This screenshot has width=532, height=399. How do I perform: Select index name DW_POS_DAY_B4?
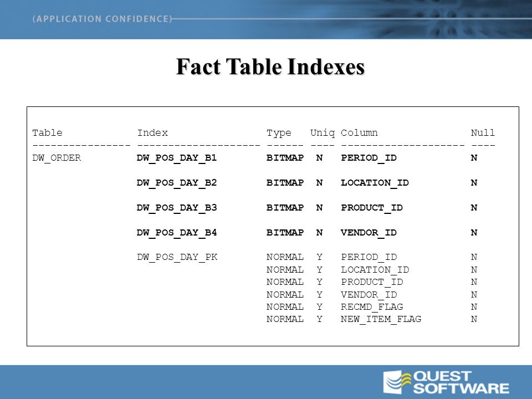pyautogui.click(x=177, y=233)
